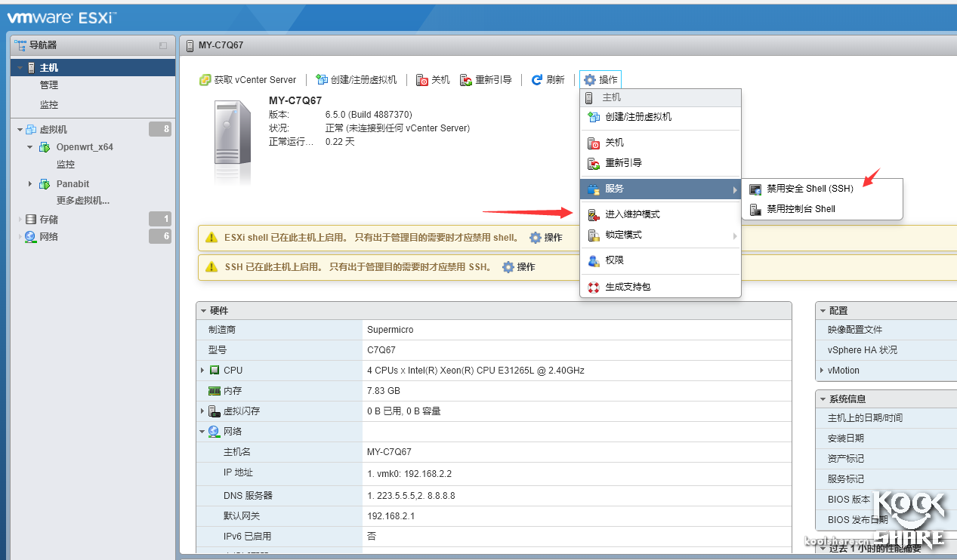Click the 刷新 (refresh) toolbar icon
957x560 pixels.
tap(538, 79)
